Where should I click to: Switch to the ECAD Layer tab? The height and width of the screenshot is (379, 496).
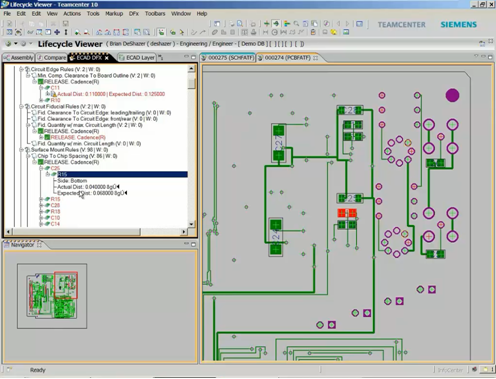click(x=137, y=58)
